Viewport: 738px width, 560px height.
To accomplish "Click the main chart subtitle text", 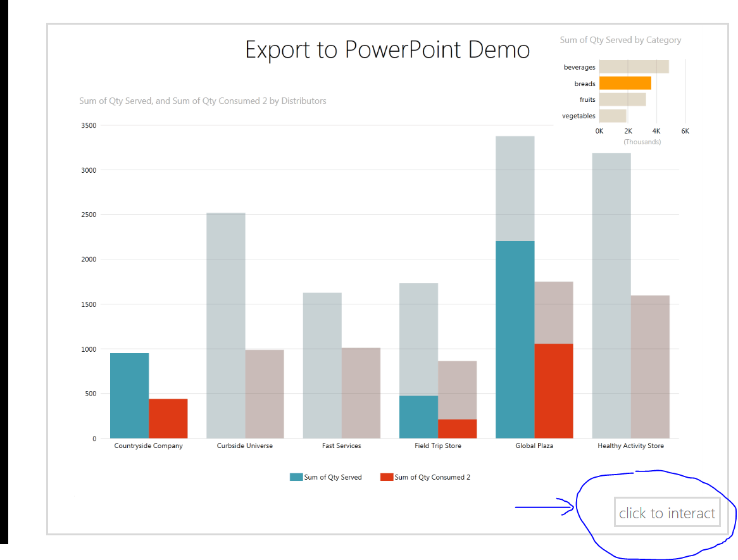I will click(x=203, y=101).
